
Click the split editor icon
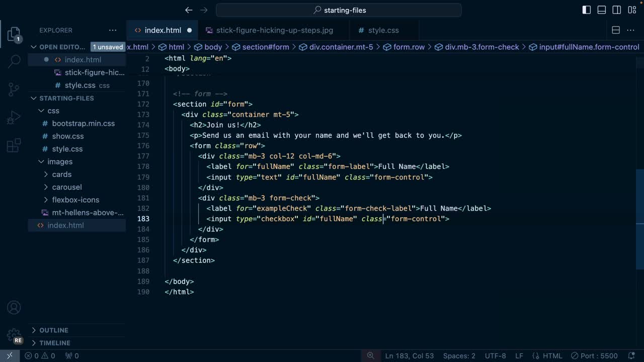point(616,30)
